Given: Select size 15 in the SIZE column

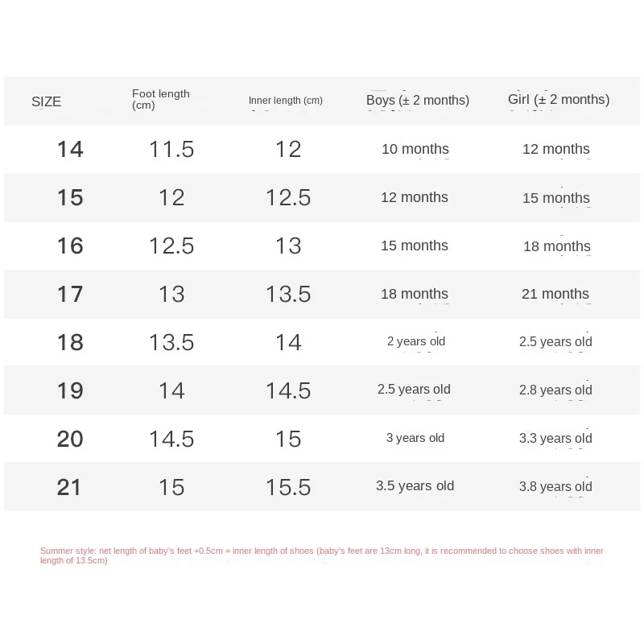Looking at the screenshot, I should 70,197.
